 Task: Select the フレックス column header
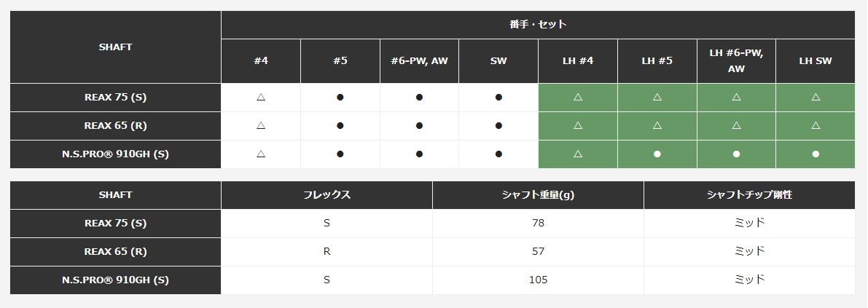[327, 195]
